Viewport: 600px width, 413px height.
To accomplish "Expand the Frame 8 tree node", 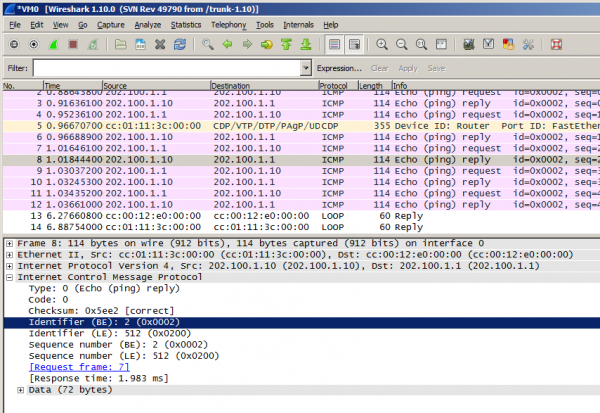I will point(10,243).
